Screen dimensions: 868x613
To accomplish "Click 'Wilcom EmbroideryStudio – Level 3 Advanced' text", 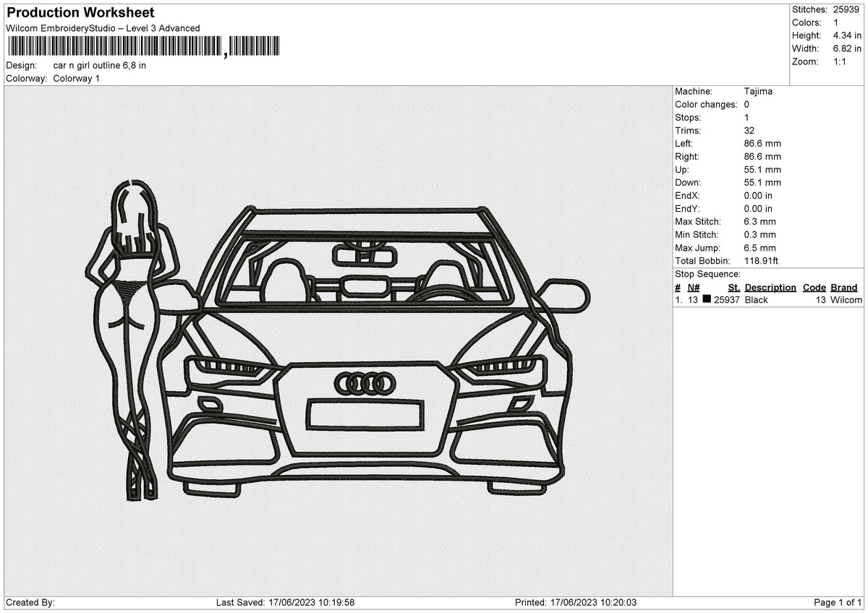I will [x=103, y=28].
